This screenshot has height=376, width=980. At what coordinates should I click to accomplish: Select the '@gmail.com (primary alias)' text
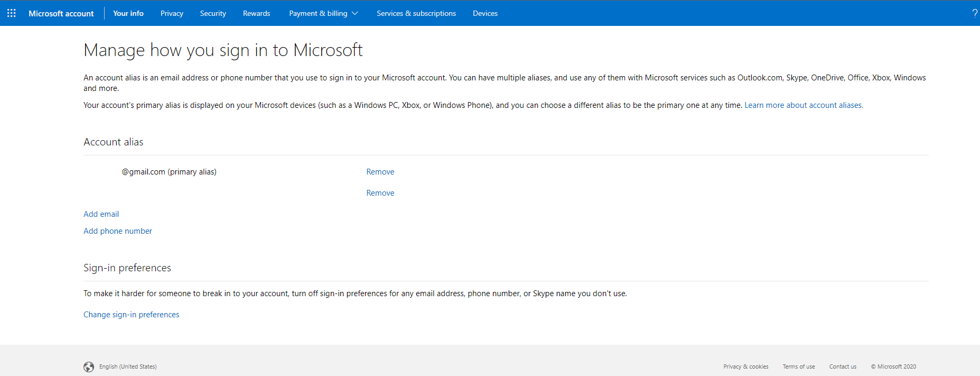pos(169,172)
